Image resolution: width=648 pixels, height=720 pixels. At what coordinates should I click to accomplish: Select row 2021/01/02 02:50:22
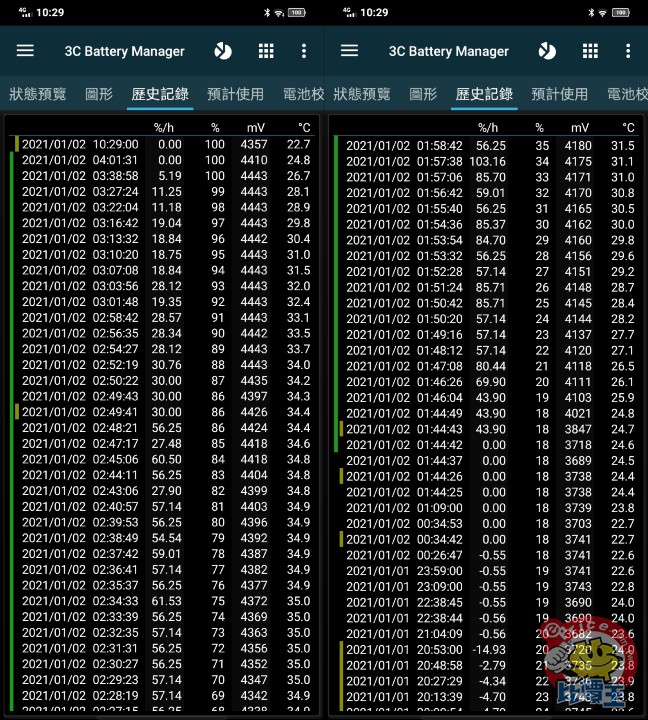(163, 381)
